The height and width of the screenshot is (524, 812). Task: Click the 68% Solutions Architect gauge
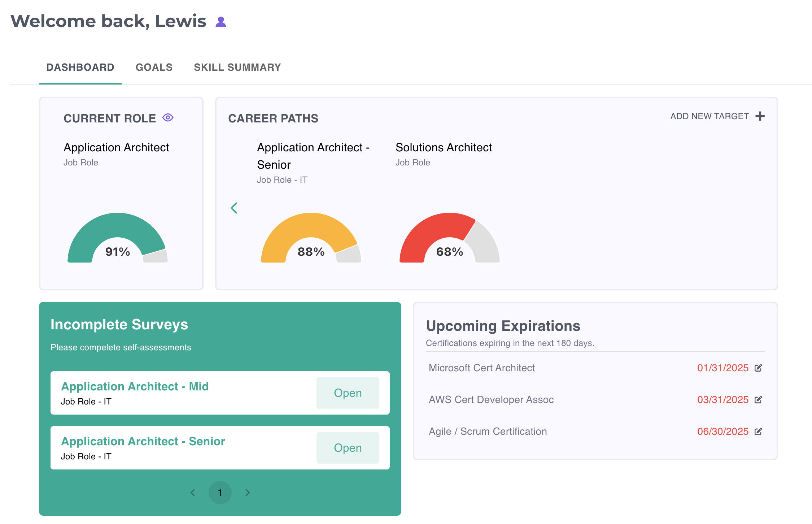tap(449, 238)
